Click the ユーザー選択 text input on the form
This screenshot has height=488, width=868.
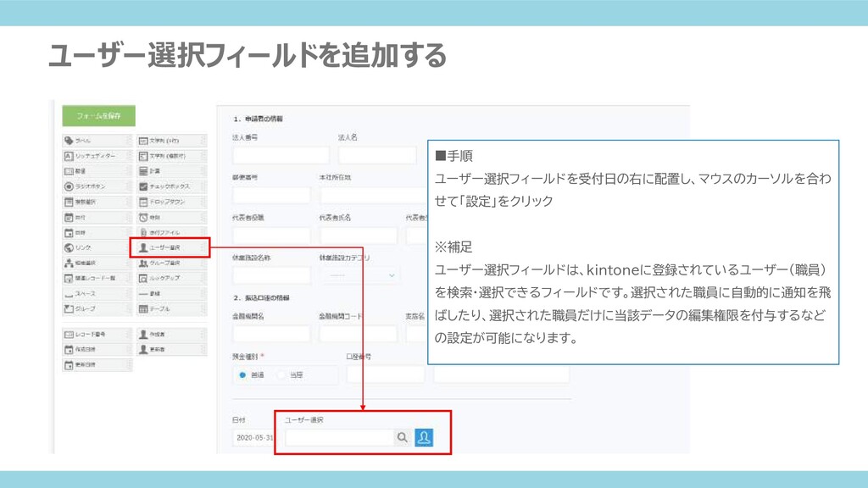[x=339, y=438]
